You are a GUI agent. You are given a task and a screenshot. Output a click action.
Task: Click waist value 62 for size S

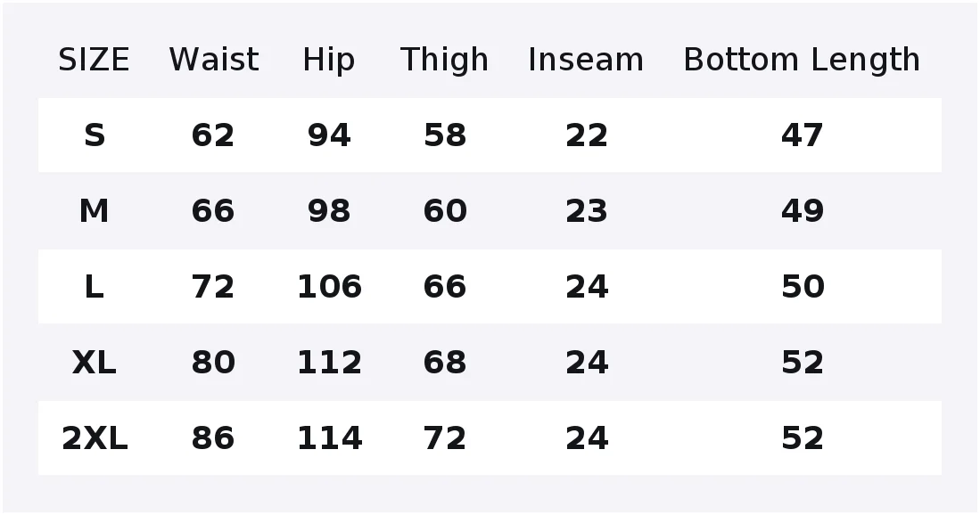(x=213, y=135)
